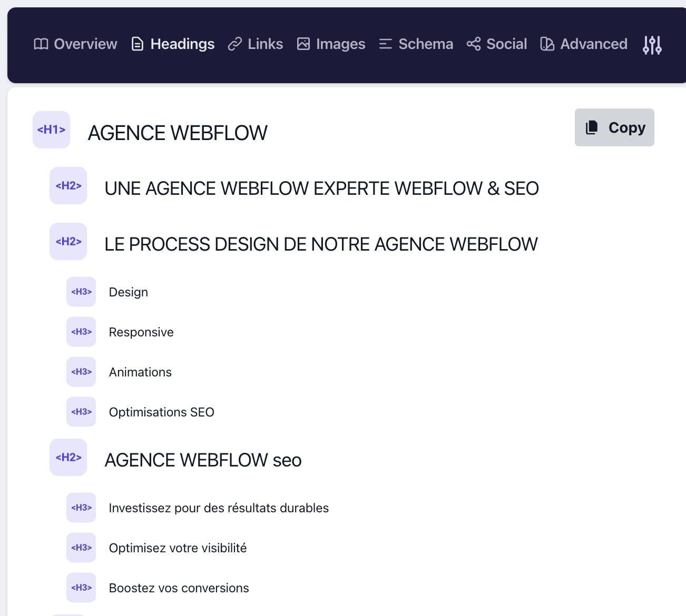This screenshot has height=616, width=686.
Task: Click the UNE AGENCE WEBFLOW EXPERTE heading
Action: tap(321, 188)
